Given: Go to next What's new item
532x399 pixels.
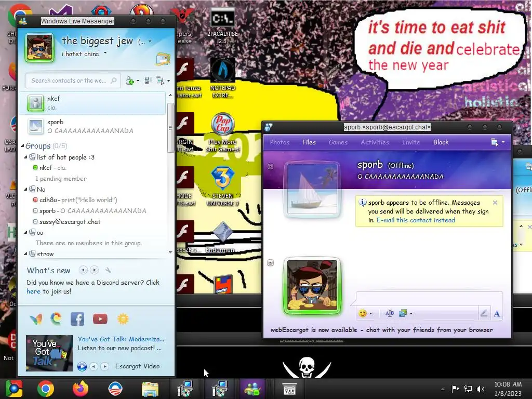Looking at the screenshot, I should coord(95,270).
